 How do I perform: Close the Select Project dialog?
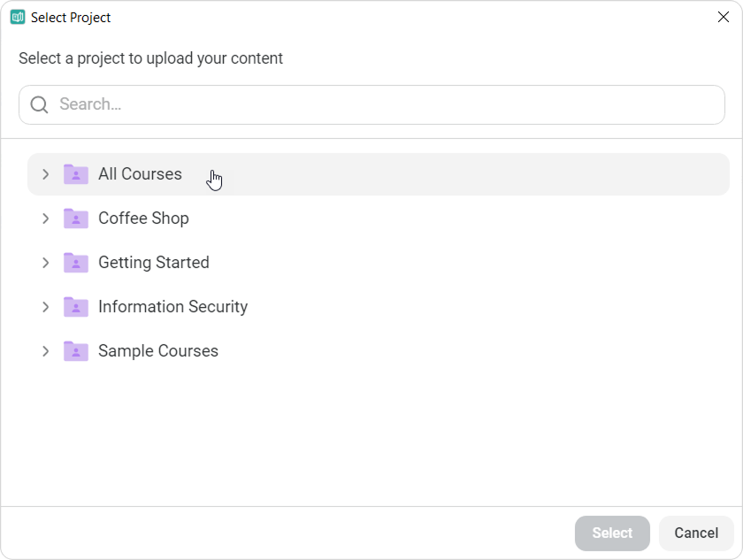[x=724, y=17]
